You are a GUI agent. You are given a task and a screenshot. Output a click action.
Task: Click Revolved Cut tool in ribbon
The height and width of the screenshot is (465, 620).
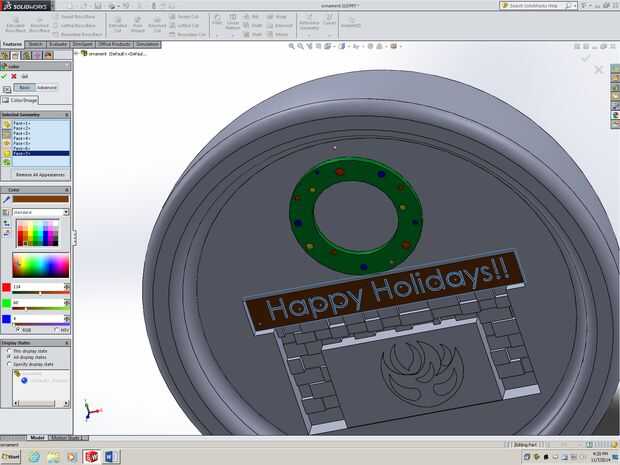coord(157,24)
